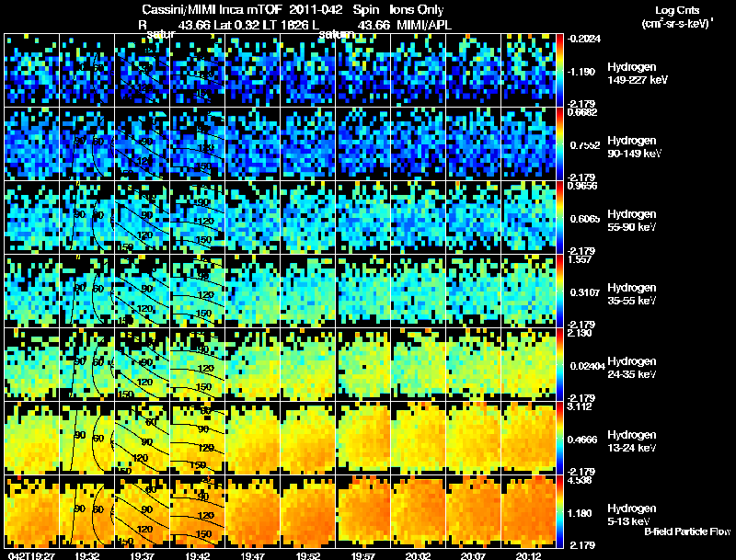Click the '042T19:27' time axis label
Image resolution: width=736 pixels, height=560 pixels.
point(32,555)
